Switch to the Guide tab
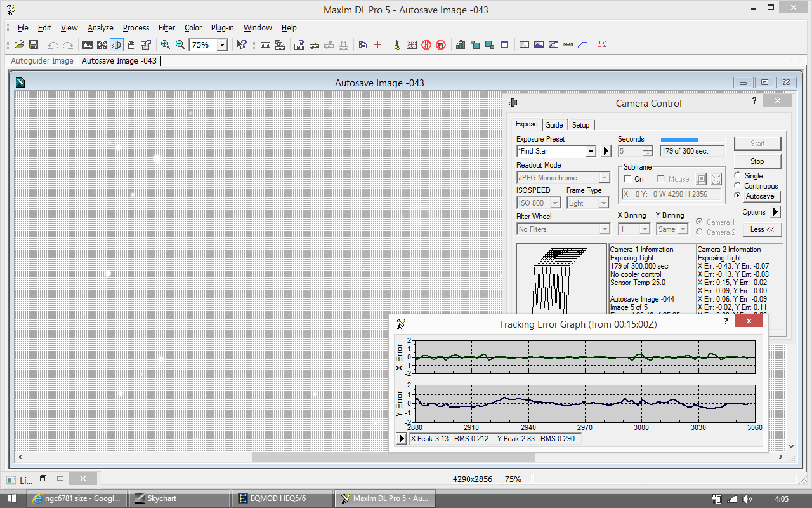 click(x=554, y=125)
